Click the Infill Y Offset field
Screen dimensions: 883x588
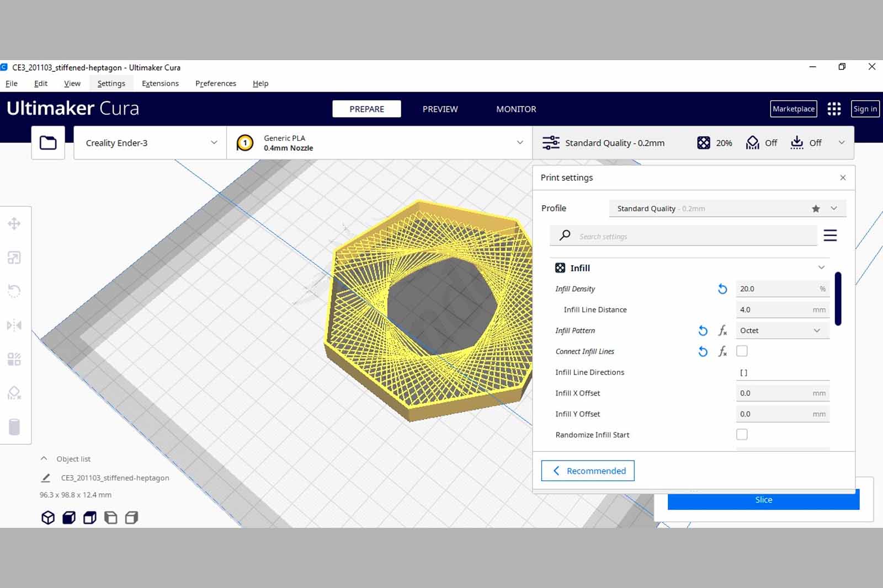[783, 414]
